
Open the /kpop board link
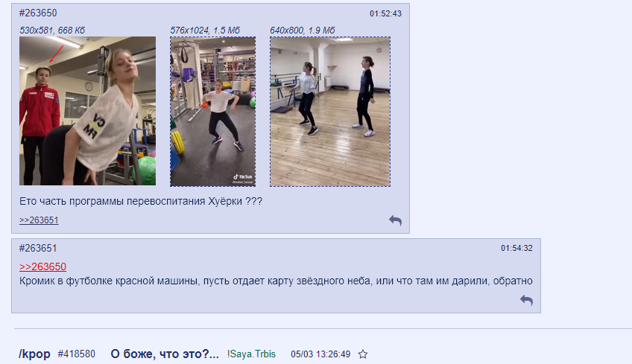[x=34, y=354]
